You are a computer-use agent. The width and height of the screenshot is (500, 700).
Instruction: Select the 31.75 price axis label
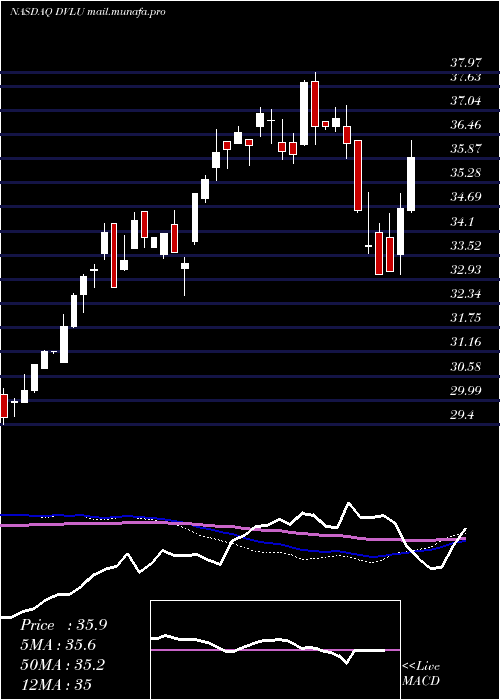[x=465, y=318]
